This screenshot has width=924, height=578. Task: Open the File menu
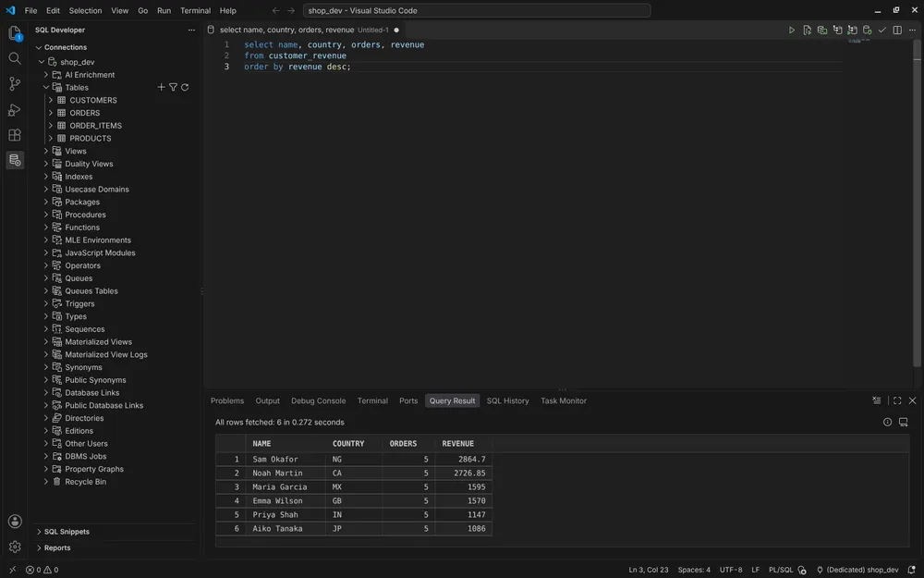pyautogui.click(x=30, y=10)
